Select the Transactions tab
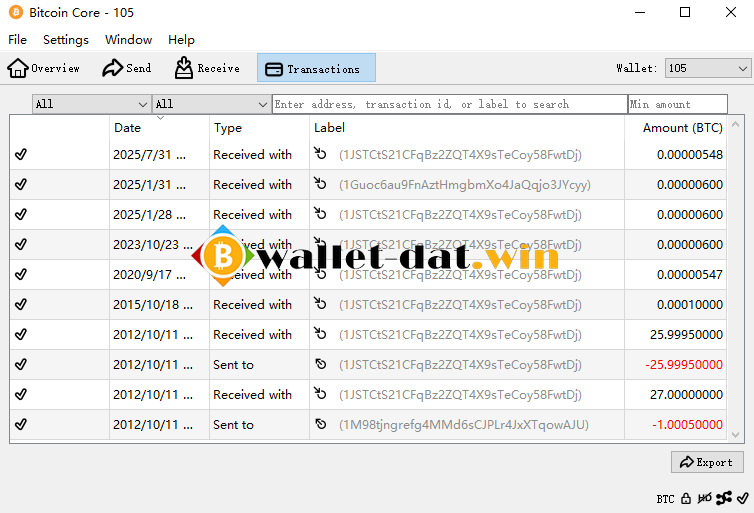Viewport: 754px width, 513px height. point(316,68)
